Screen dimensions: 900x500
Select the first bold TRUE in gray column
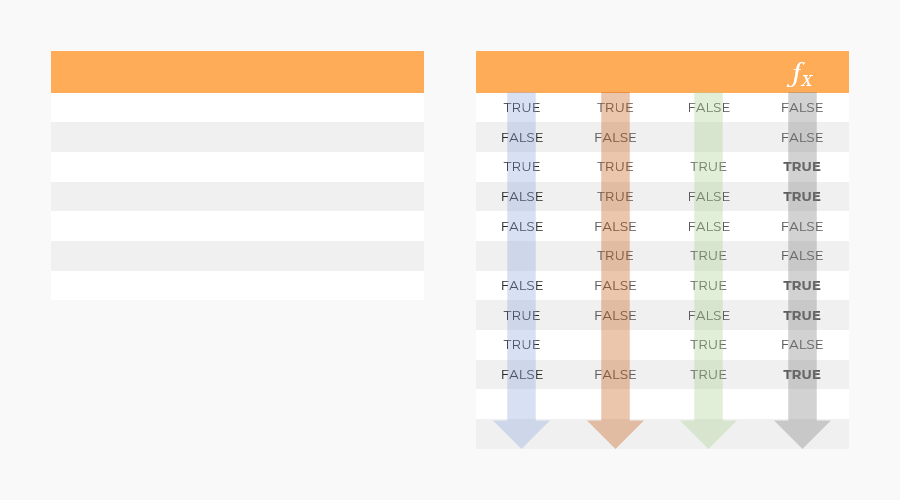802,167
